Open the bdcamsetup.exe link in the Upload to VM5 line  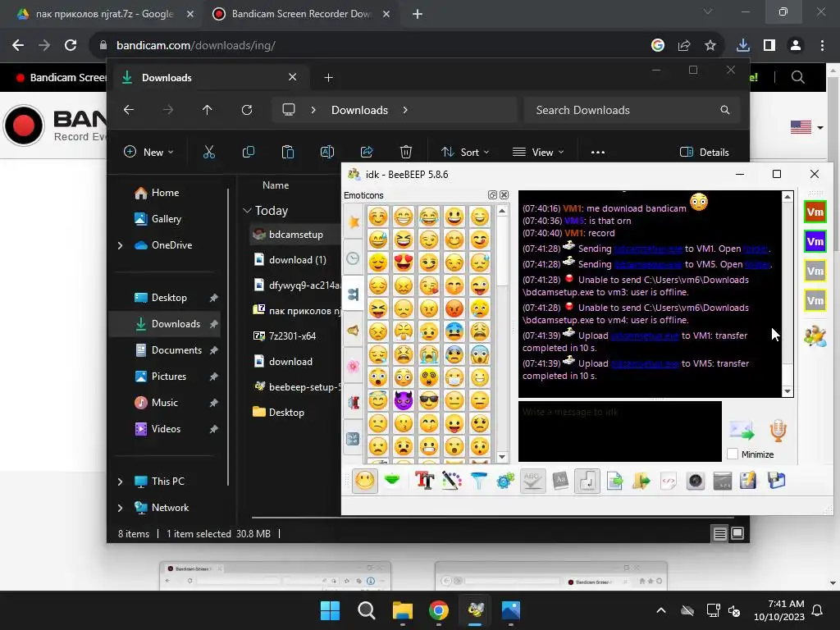(x=645, y=363)
